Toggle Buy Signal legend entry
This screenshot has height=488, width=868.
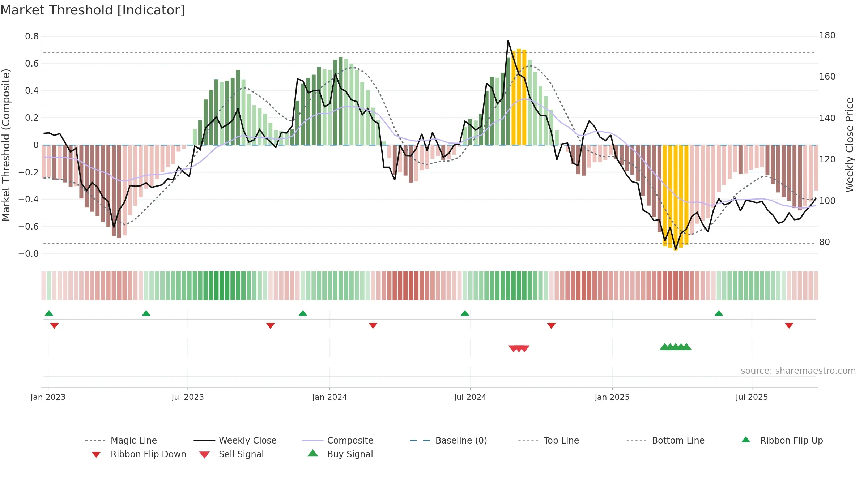[x=340, y=454]
